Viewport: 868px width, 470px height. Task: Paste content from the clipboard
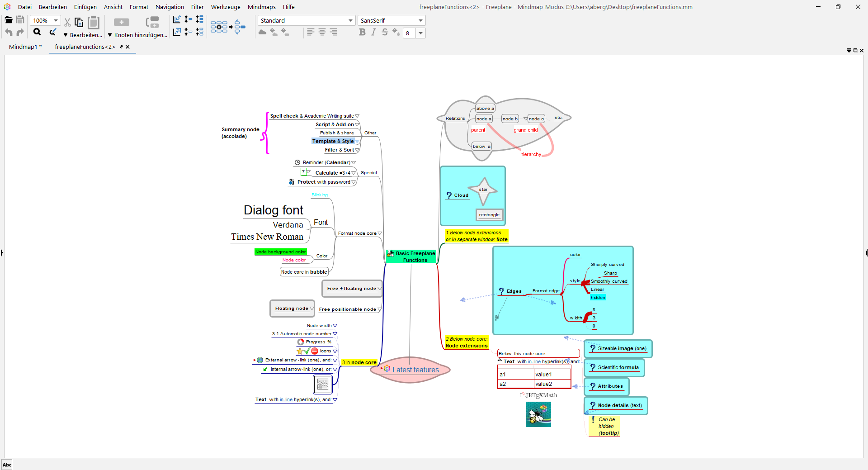point(93,22)
